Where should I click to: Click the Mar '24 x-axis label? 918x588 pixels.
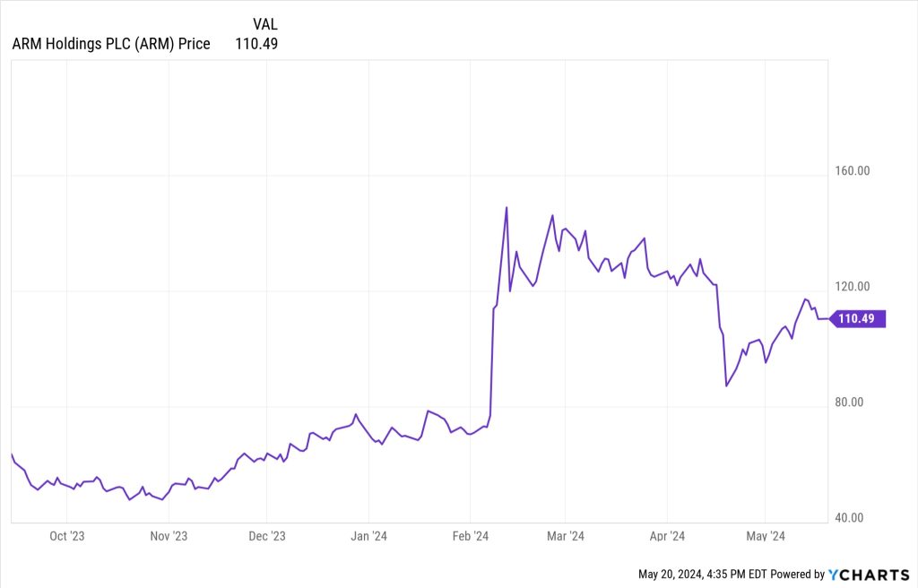(x=565, y=536)
